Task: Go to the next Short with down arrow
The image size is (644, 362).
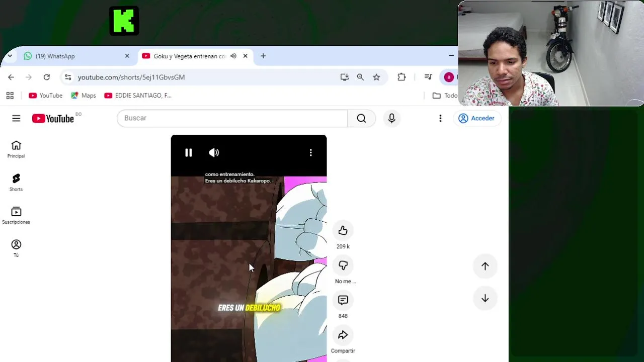Action: click(x=485, y=298)
